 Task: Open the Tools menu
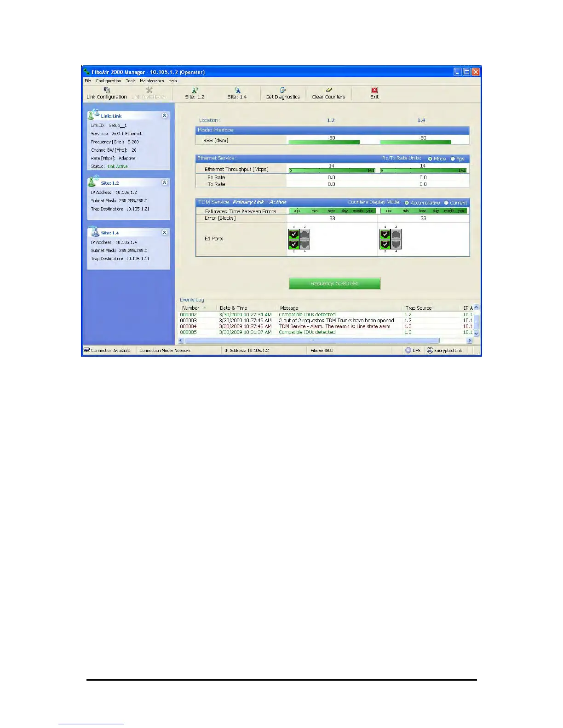[x=131, y=81]
